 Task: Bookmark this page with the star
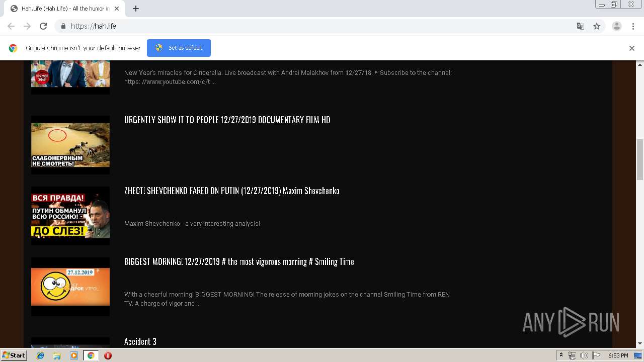(x=597, y=26)
